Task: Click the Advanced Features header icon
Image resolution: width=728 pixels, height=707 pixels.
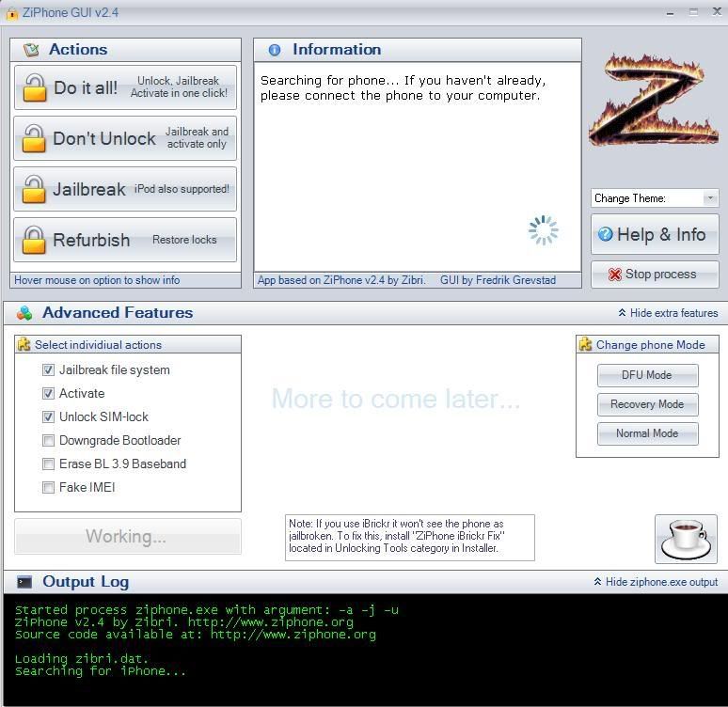Action: pyautogui.click(x=24, y=313)
